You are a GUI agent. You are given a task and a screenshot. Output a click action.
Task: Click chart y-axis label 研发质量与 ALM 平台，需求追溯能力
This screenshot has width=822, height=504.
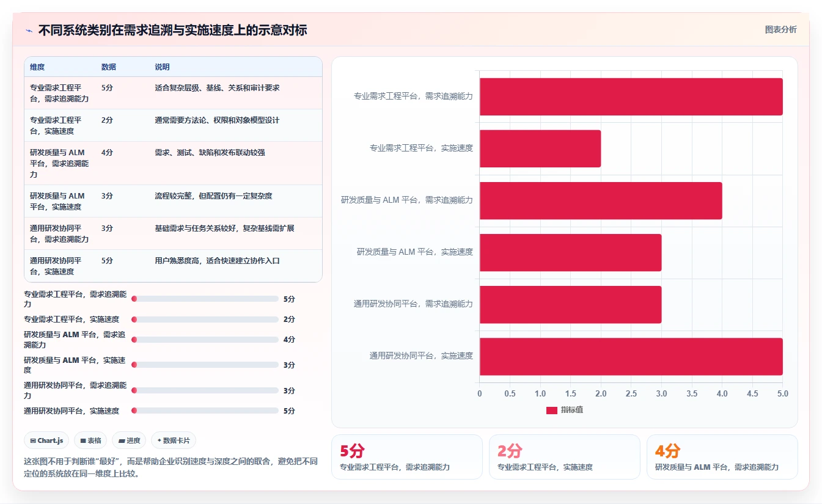407,200
